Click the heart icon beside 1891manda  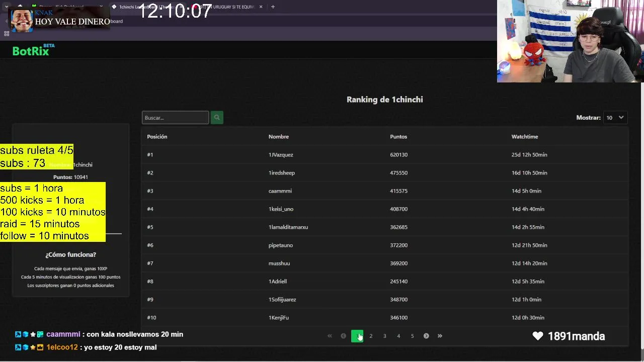pyautogui.click(x=538, y=336)
